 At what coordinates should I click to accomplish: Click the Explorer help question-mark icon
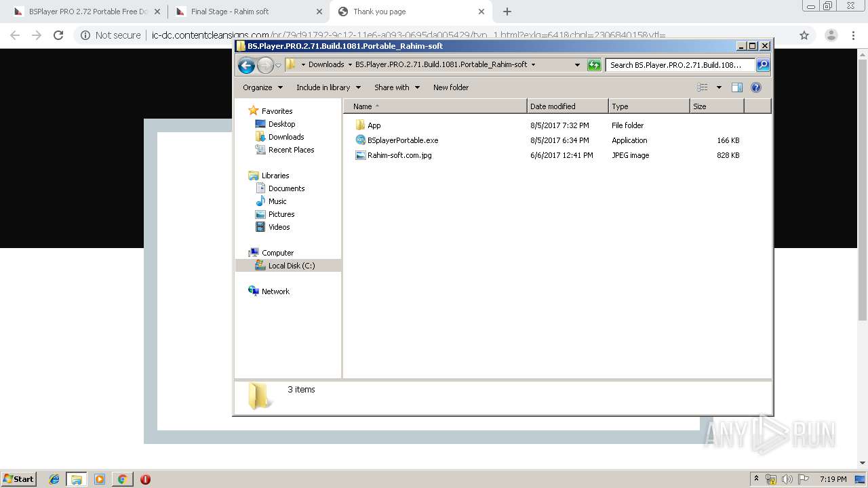point(756,87)
